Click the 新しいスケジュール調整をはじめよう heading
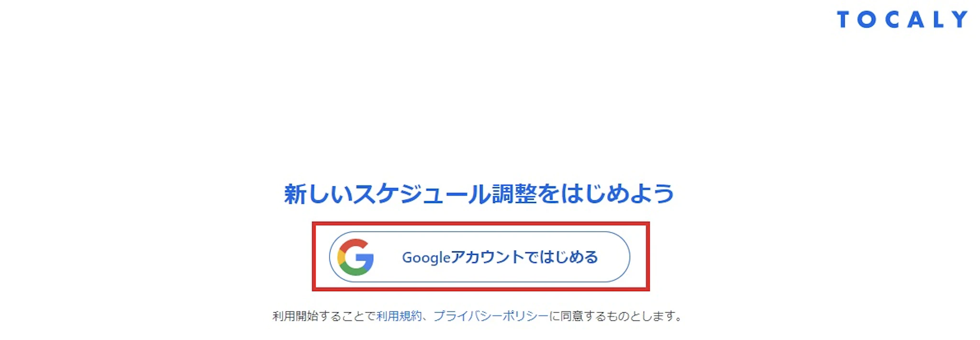The image size is (980, 340). 479,194
